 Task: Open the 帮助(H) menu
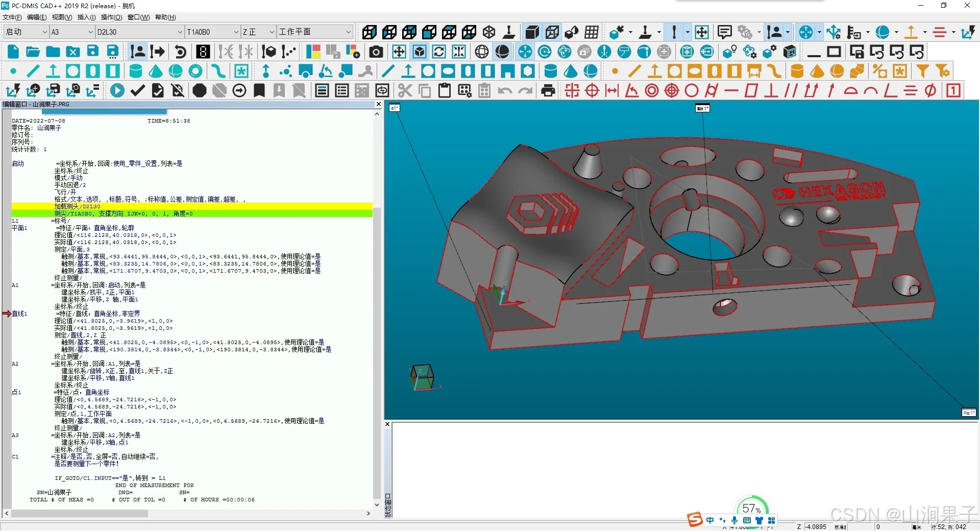pyautogui.click(x=165, y=17)
